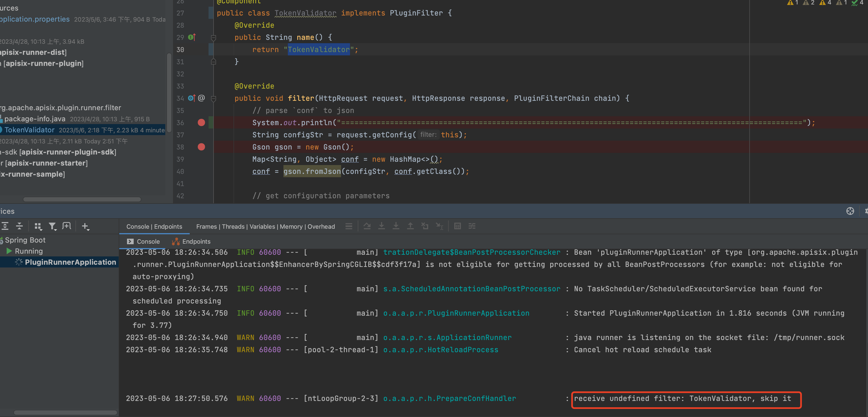
Task: Toggle the breakpoint on line 36
Action: (202, 122)
